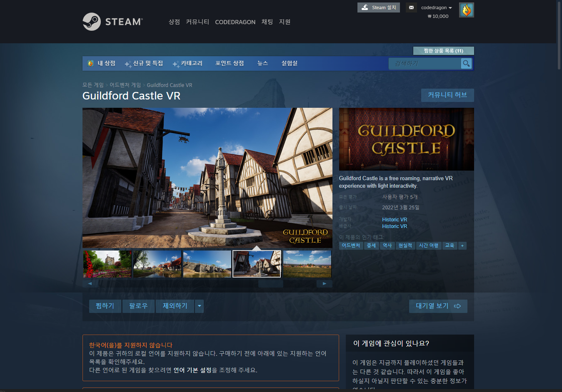Screen dimensions: 562x392
Task: Open the 커뮤니티 menu
Action: coord(197,22)
